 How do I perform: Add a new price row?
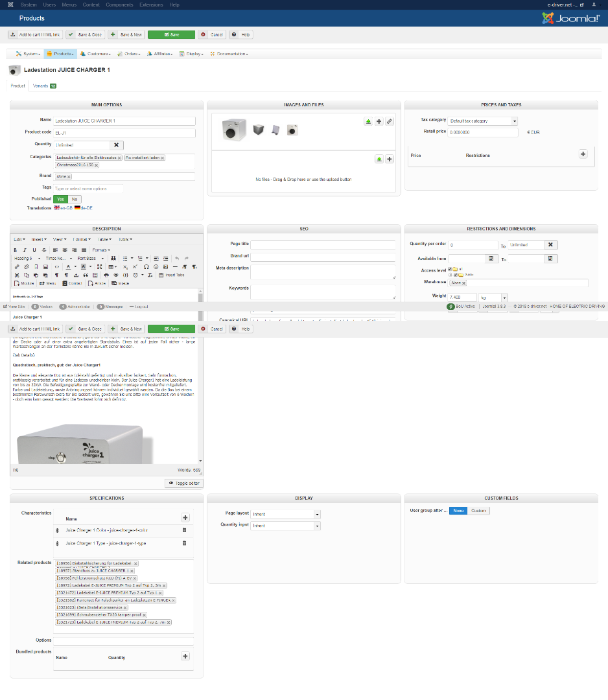[583, 154]
